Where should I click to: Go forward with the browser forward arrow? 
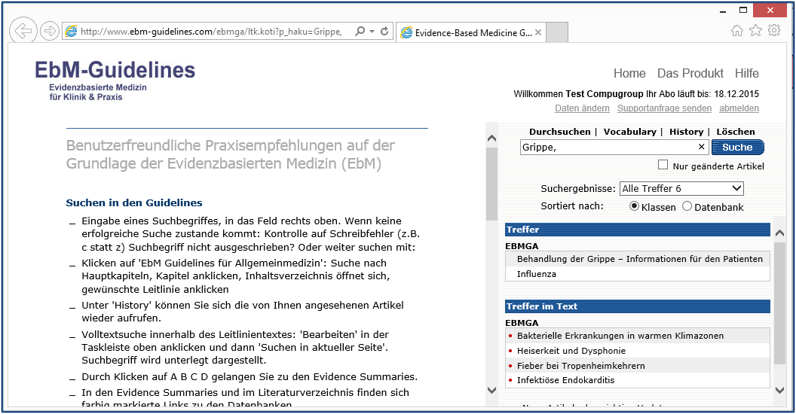click(50, 31)
